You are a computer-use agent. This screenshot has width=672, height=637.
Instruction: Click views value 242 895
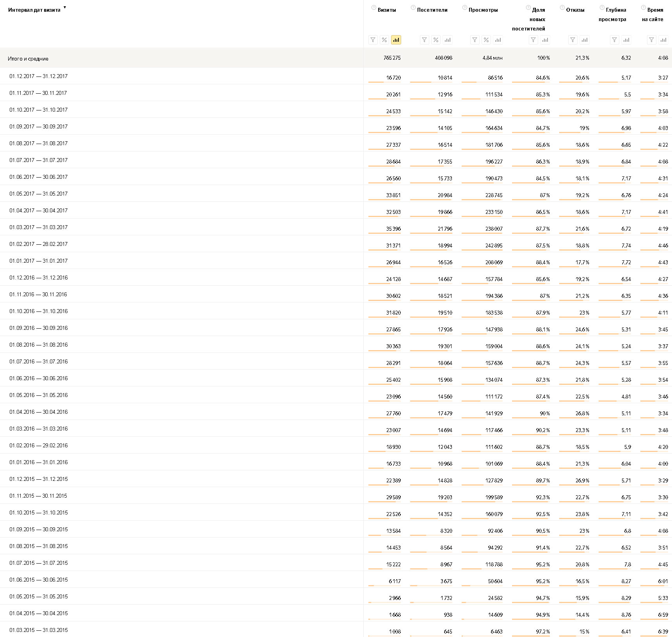[x=494, y=246]
